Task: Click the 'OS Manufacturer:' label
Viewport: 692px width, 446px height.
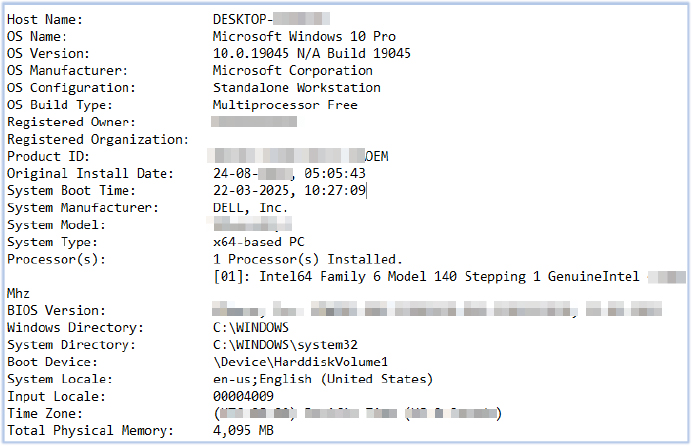Action: (67, 71)
